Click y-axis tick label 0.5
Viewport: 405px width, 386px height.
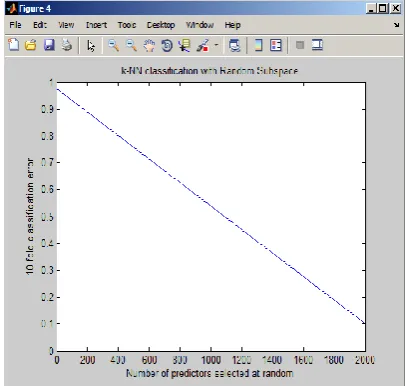point(47,217)
